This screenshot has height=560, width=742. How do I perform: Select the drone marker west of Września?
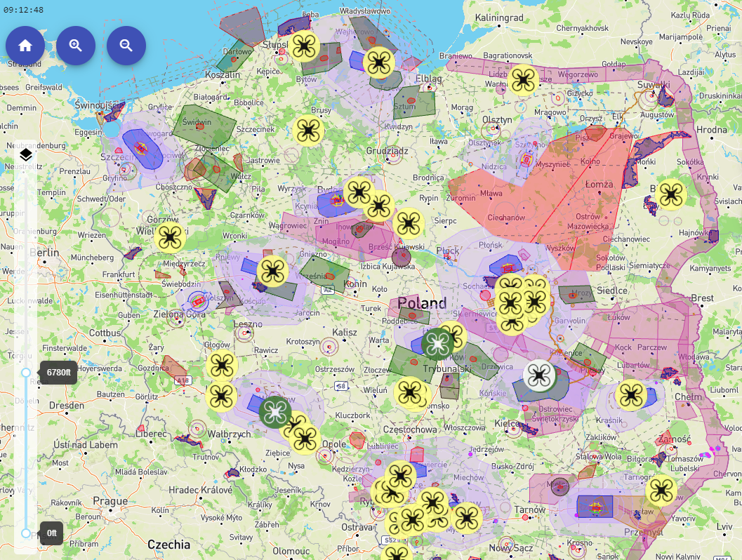[x=273, y=271]
